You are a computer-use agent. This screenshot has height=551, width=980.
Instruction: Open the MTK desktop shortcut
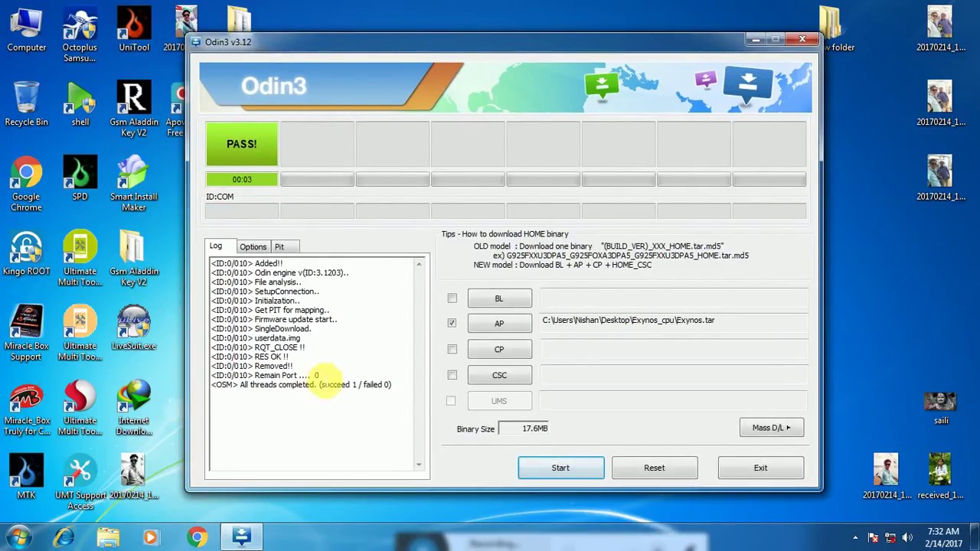click(26, 477)
